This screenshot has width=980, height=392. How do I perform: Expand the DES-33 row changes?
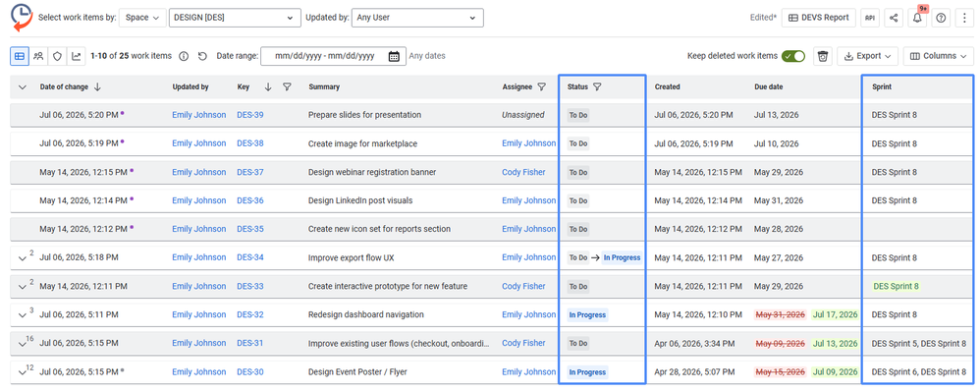23,286
